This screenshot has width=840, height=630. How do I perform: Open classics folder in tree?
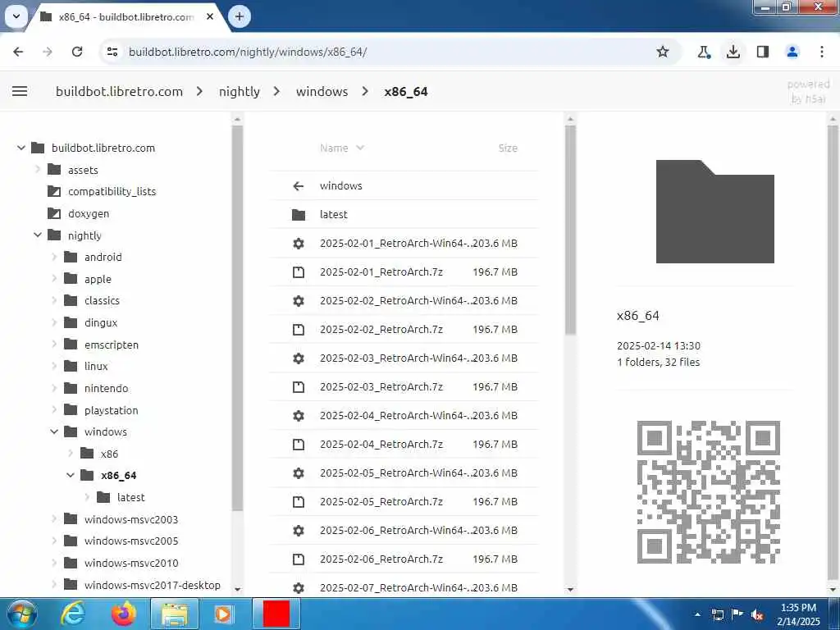(102, 300)
